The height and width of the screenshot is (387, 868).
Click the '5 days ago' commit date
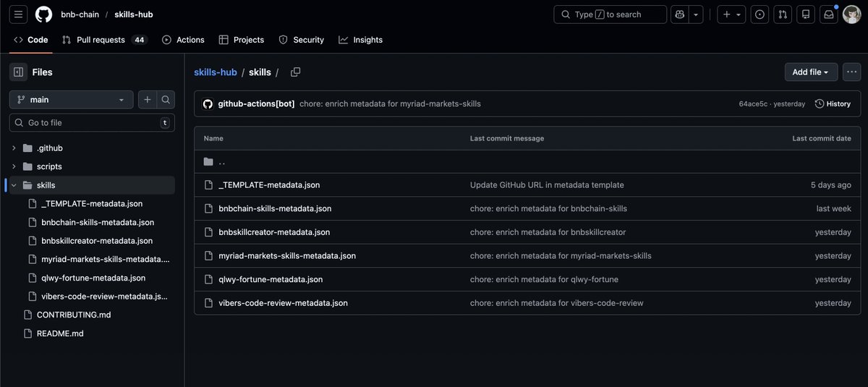pyautogui.click(x=830, y=185)
